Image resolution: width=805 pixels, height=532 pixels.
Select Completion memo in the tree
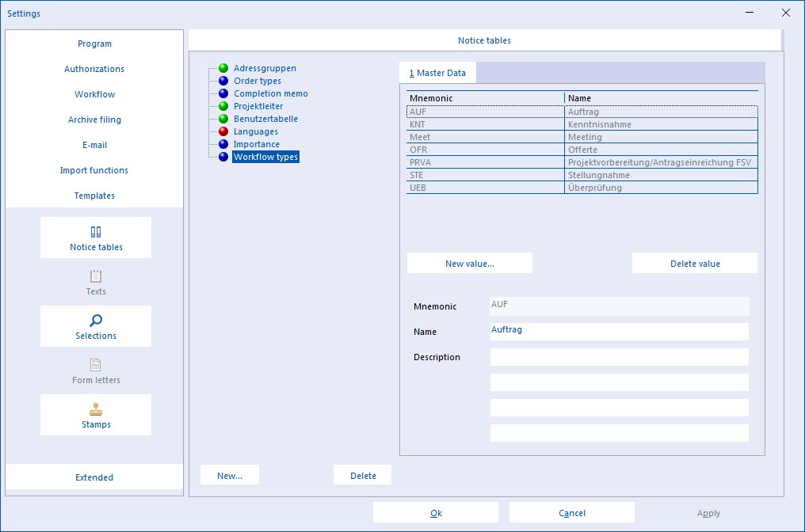point(270,93)
